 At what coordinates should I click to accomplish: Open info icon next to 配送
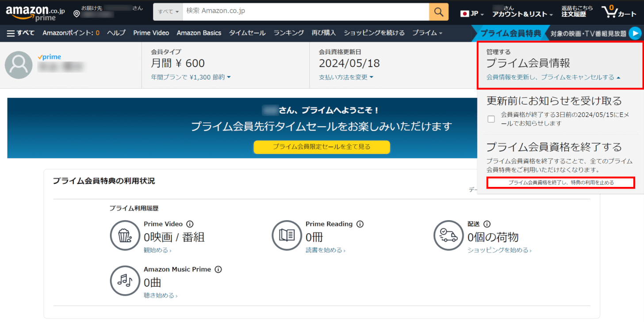pos(487,224)
